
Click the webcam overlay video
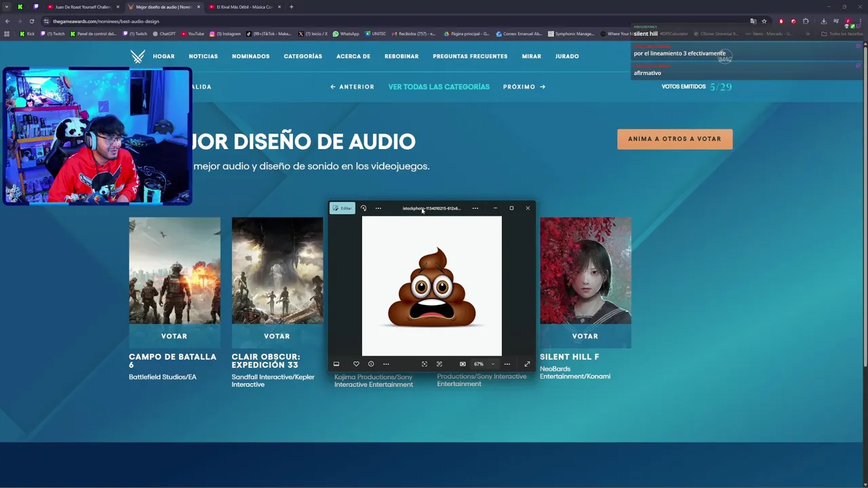[x=98, y=136]
